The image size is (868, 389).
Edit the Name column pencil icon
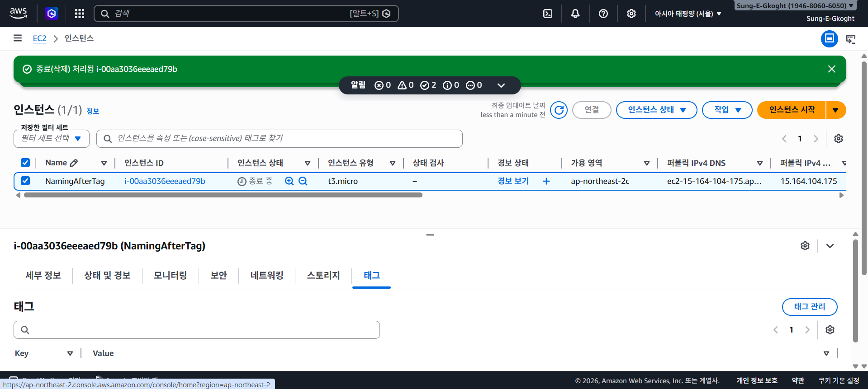coord(74,163)
